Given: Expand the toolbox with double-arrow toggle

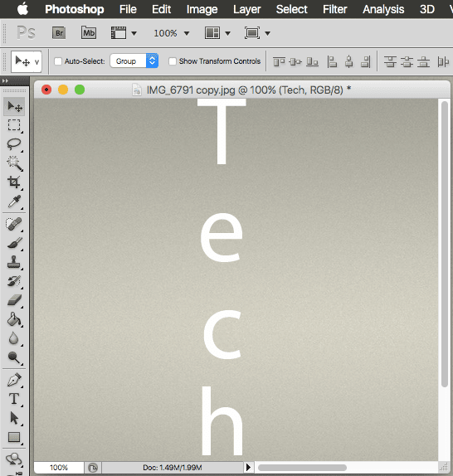Looking at the screenshot, I should click(5, 80).
